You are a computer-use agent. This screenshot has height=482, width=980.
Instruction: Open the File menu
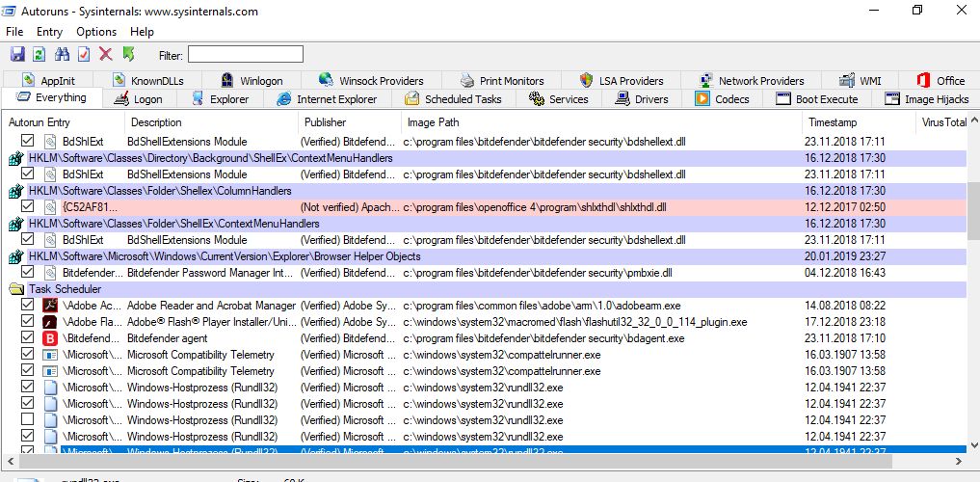point(14,31)
